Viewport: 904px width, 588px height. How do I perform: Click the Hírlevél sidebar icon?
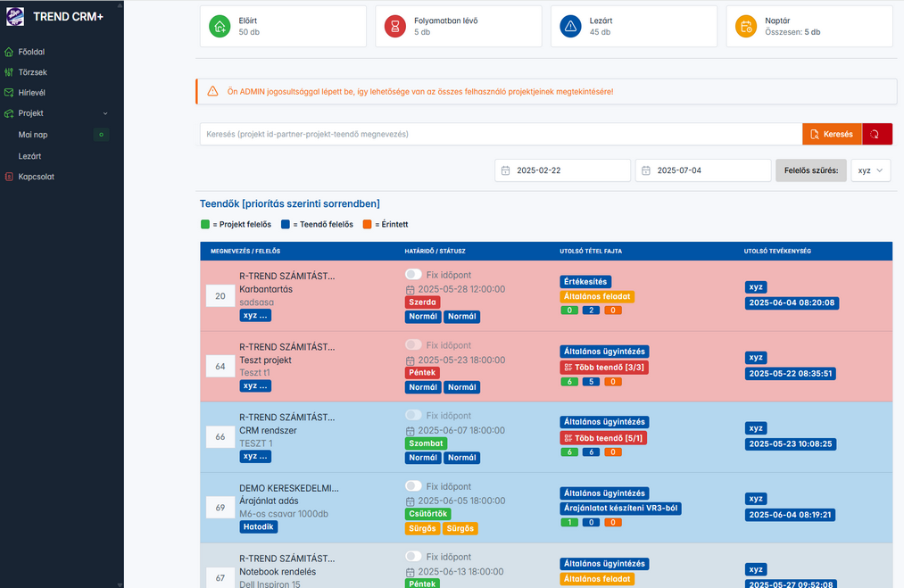pos(9,92)
